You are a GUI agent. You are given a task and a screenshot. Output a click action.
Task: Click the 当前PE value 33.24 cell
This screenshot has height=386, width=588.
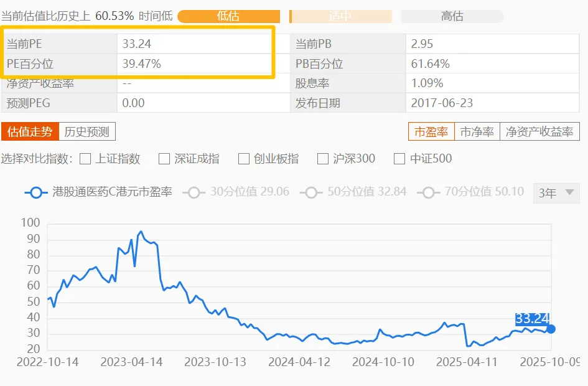(194, 44)
